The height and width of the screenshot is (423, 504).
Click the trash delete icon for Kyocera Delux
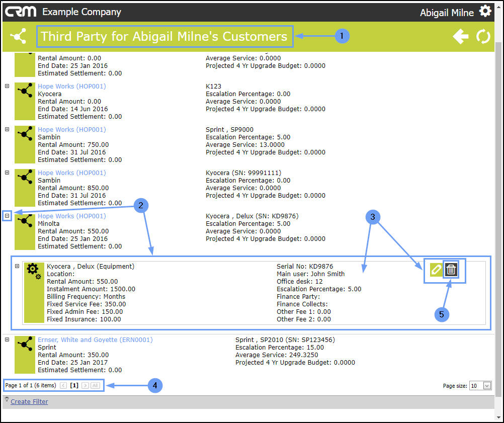coord(451,270)
